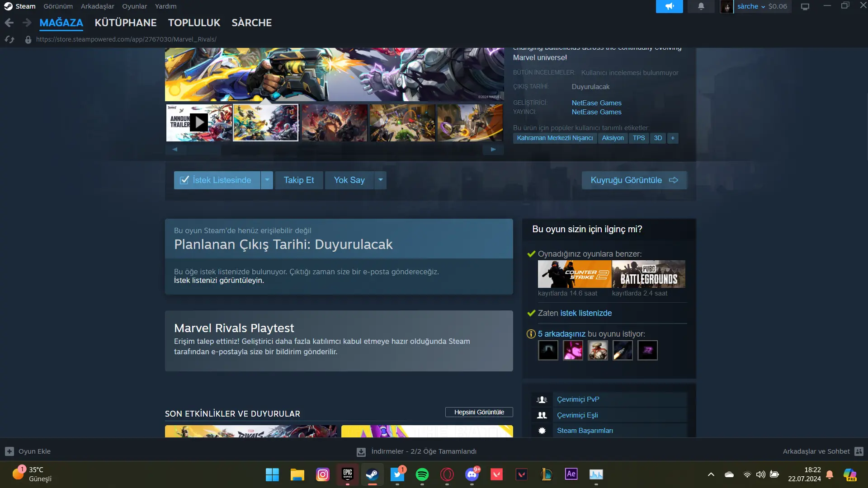Open the SÀRCHE profile tab
Image resolution: width=868 pixels, height=488 pixels.
[252, 23]
